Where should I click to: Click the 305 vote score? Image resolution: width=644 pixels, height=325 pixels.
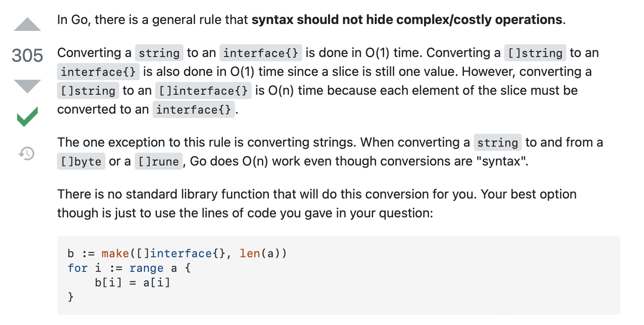27,56
